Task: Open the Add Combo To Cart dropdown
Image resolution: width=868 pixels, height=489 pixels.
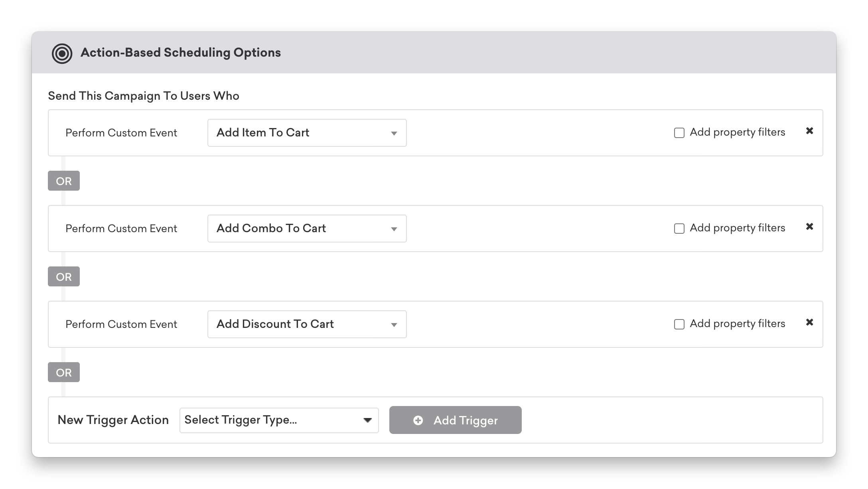Action: 307,229
